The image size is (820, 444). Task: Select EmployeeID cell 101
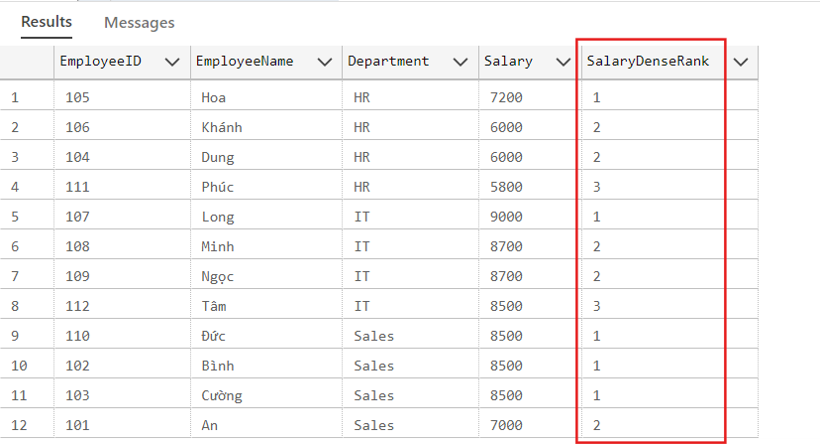(122, 425)
